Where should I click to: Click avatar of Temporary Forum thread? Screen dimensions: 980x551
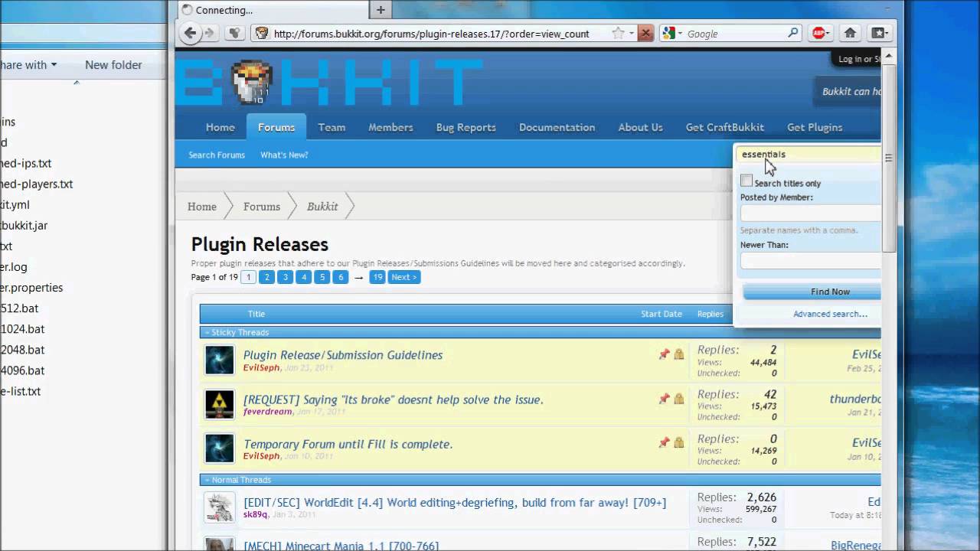[219, 449]
